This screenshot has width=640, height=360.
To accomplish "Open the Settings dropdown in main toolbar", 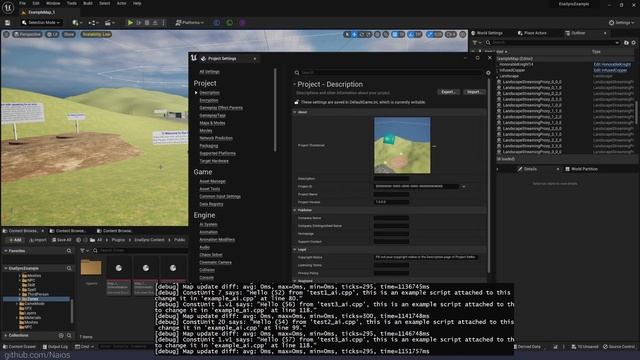I will [622, 22].
